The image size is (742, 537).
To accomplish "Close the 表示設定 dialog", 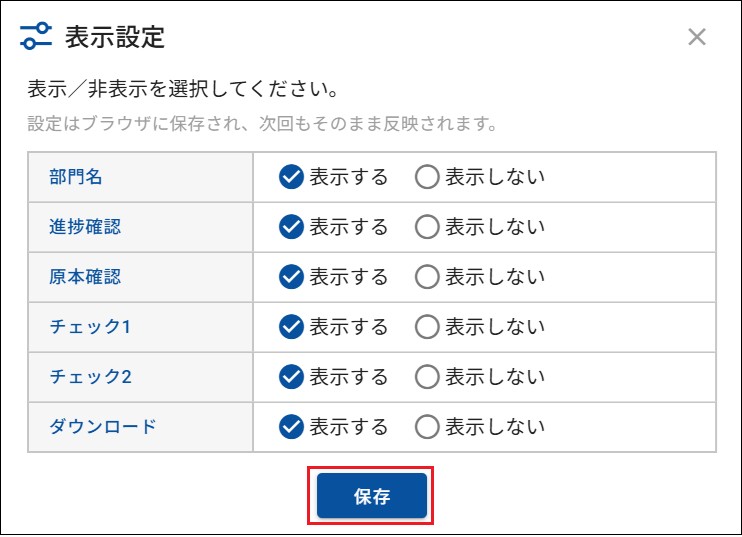I will [x=697, y=38].
